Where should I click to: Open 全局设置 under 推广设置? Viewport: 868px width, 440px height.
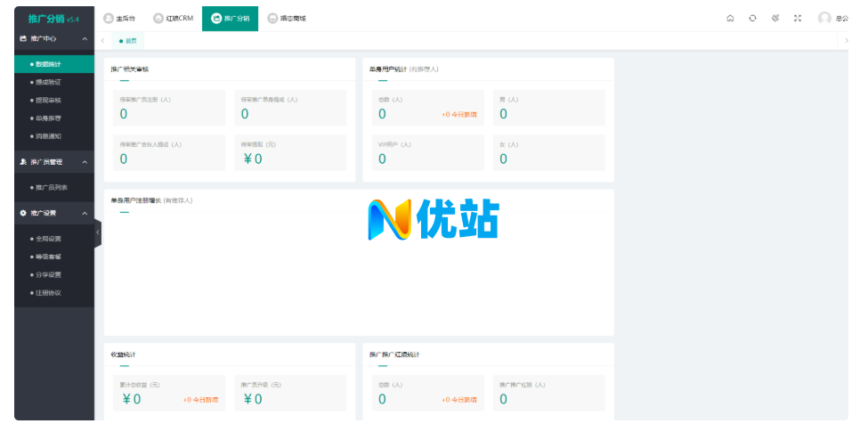(48, 239)
